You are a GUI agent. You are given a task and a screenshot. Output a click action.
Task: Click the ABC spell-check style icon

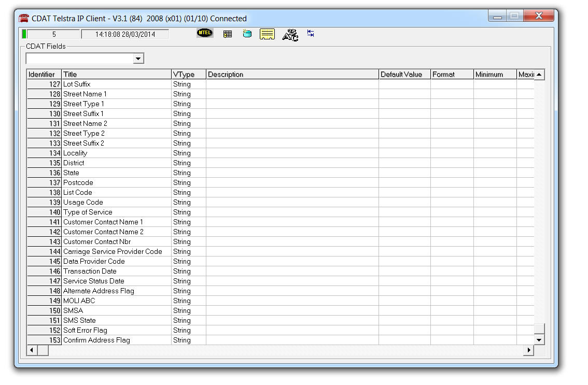(290, 35)
